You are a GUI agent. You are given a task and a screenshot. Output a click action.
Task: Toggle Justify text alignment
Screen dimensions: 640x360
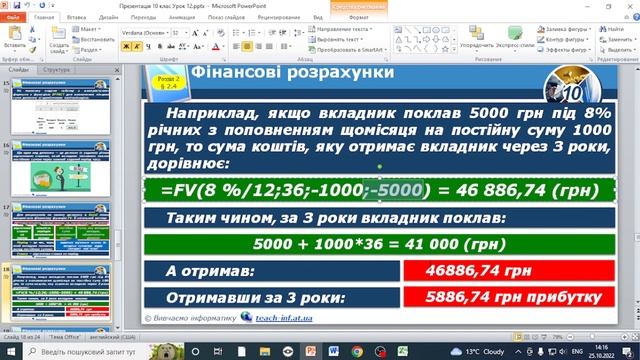tap(269, 47)
